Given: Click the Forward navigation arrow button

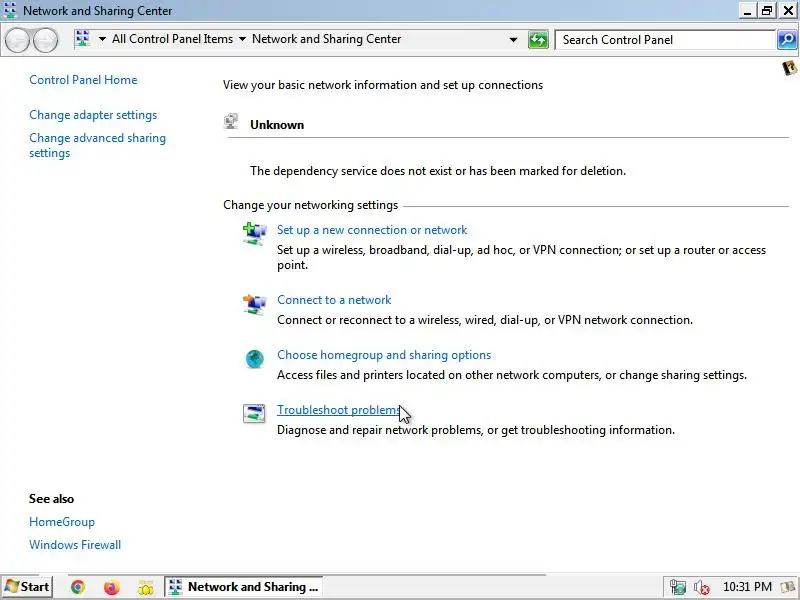Looking at the screenshot, I should (45, 40).
